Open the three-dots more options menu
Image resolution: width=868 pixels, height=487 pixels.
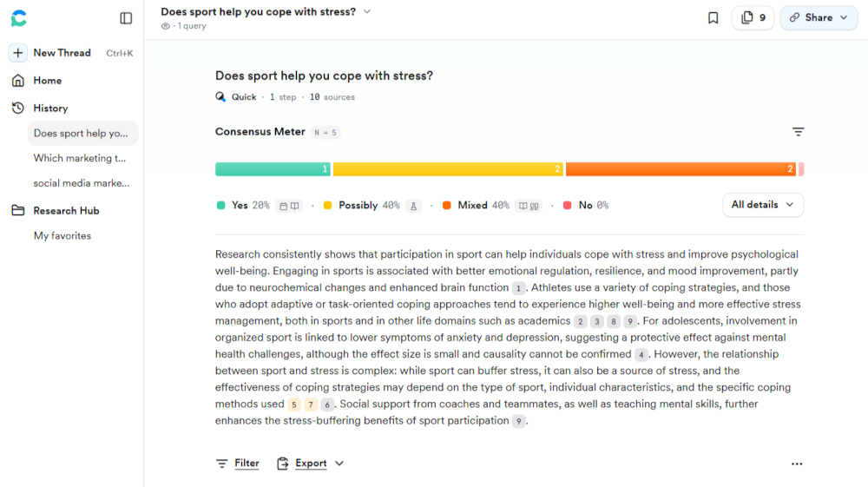coord(797,464)
